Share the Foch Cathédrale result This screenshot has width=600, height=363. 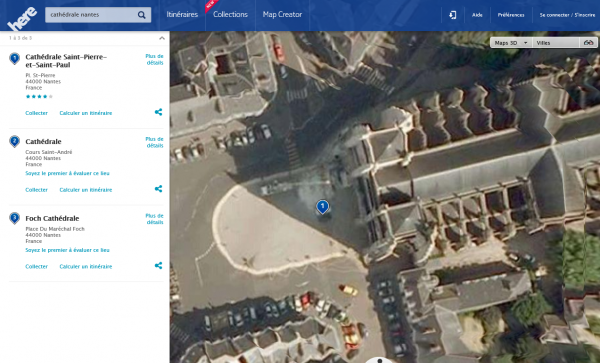[158, 265]
